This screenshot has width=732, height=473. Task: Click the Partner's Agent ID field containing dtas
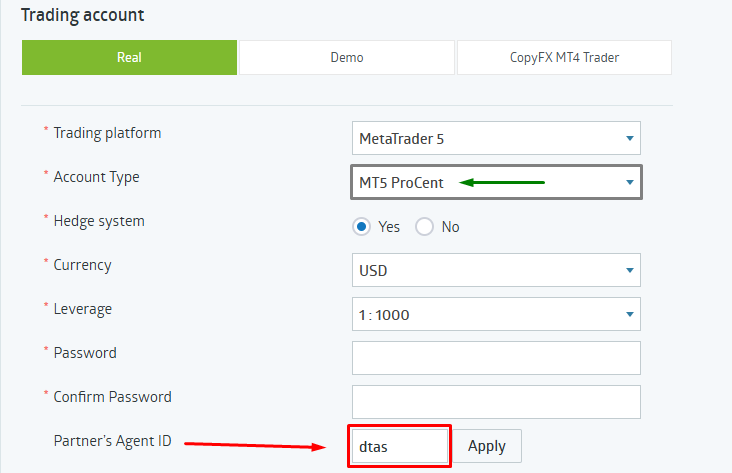pos(399,446)
